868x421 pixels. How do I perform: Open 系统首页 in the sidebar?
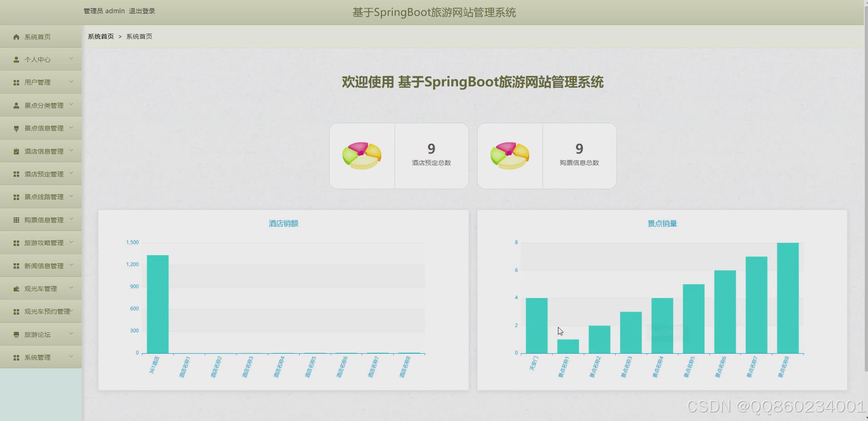click(x=41, y=37)
